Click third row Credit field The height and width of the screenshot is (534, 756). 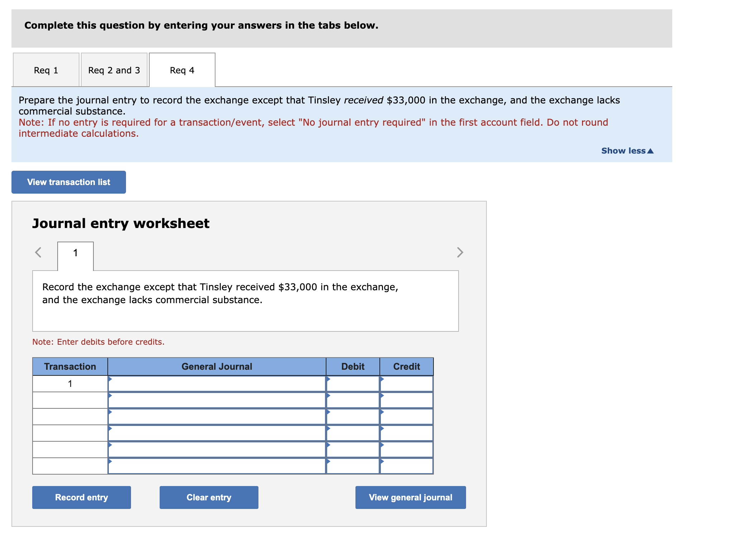tap(406, 417)
